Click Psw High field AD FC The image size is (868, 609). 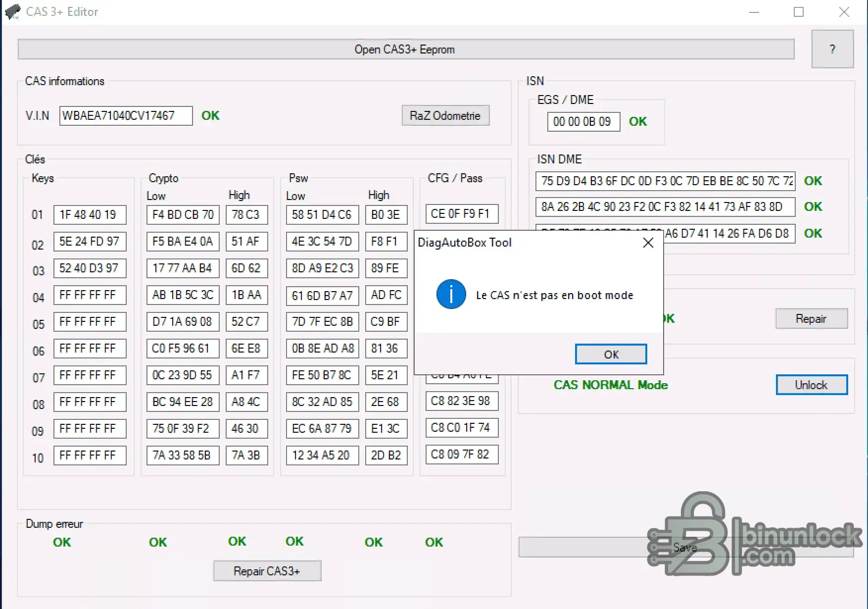tap(386, 295)
